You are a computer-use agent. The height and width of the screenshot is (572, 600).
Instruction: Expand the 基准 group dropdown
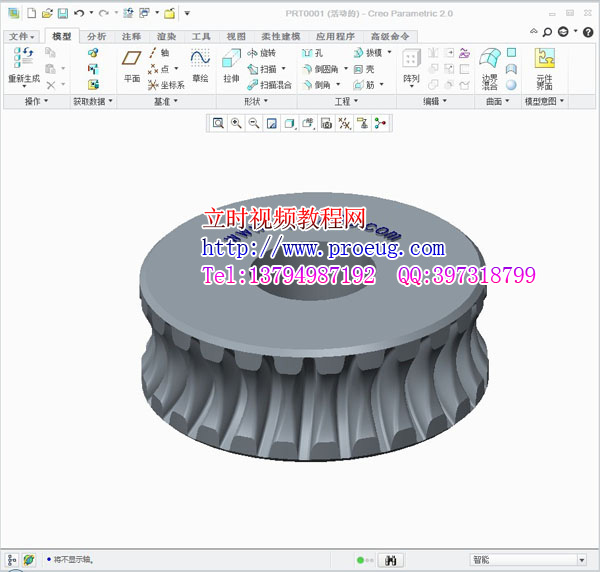coord(166,101)
